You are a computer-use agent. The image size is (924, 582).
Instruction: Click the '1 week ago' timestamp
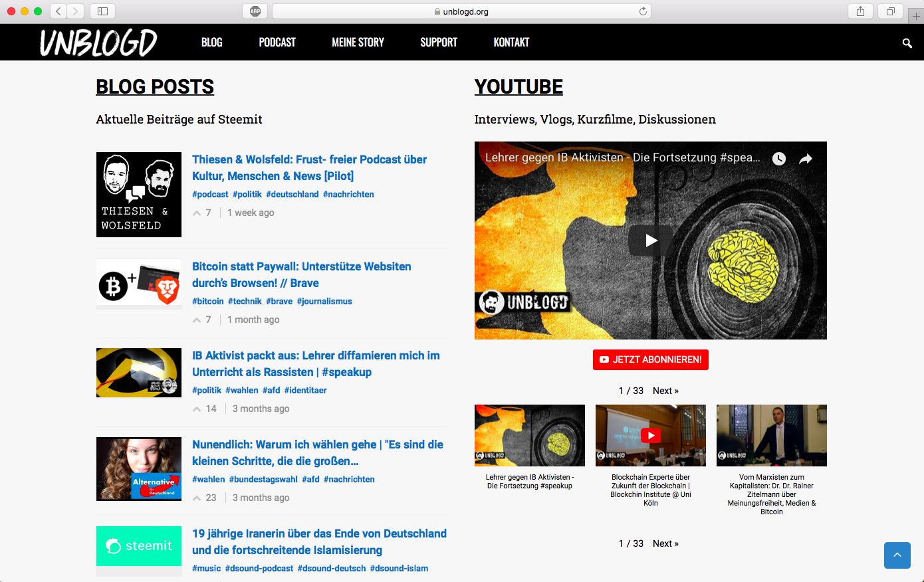(251, 213)
